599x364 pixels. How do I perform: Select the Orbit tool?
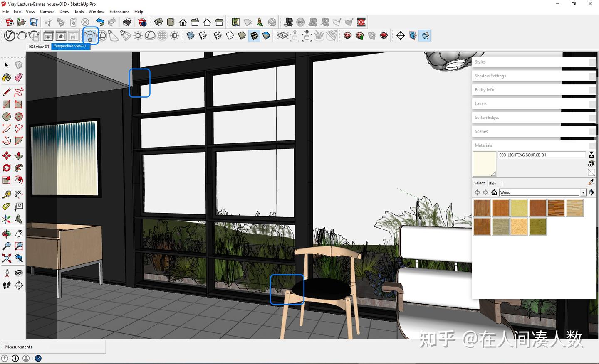tap(7, 234)
